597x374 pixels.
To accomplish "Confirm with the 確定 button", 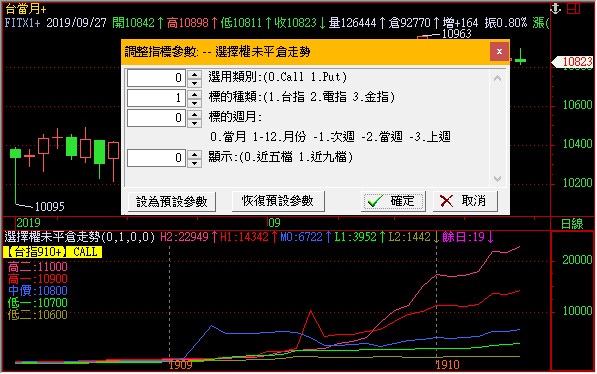I will [x=393, y=201].
